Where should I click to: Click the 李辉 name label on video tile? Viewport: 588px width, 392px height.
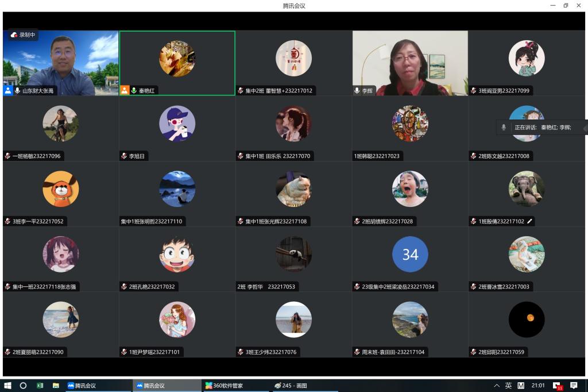[367, 91]
